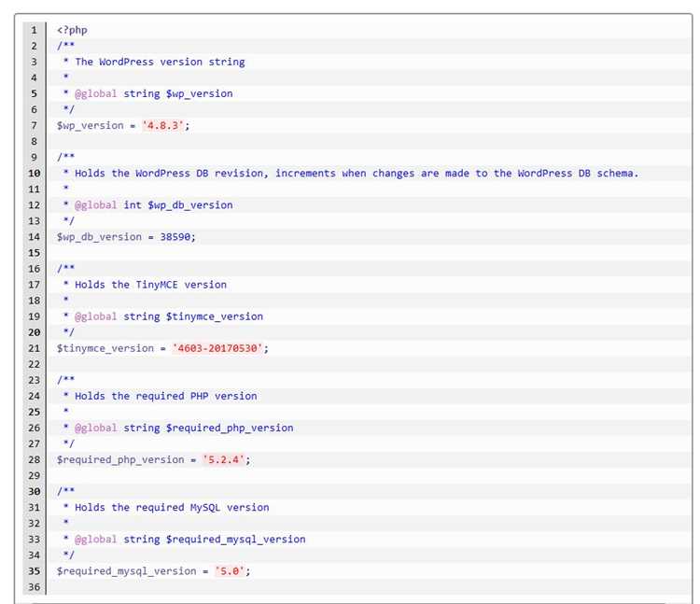Viewport: 700px width, 604px height.
Task: Click the '5.0' MySQL version string
Action: 230,571
